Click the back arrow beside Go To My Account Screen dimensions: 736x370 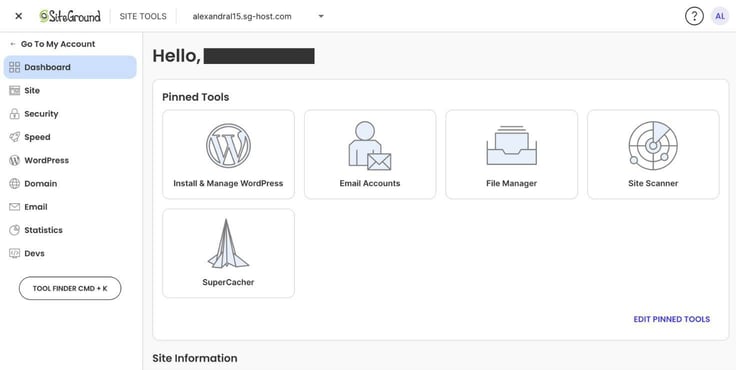click(x=13, y=44)
